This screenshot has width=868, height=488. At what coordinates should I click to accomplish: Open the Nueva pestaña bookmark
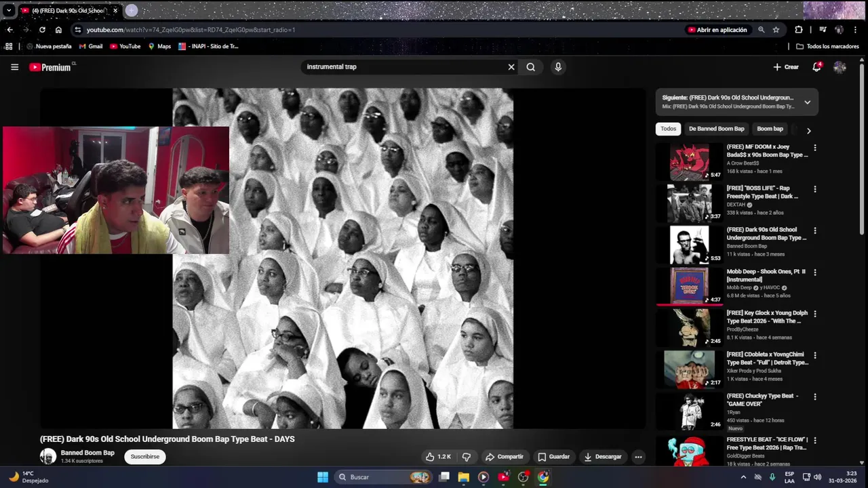pyautogui.click(x=48, y=47)
